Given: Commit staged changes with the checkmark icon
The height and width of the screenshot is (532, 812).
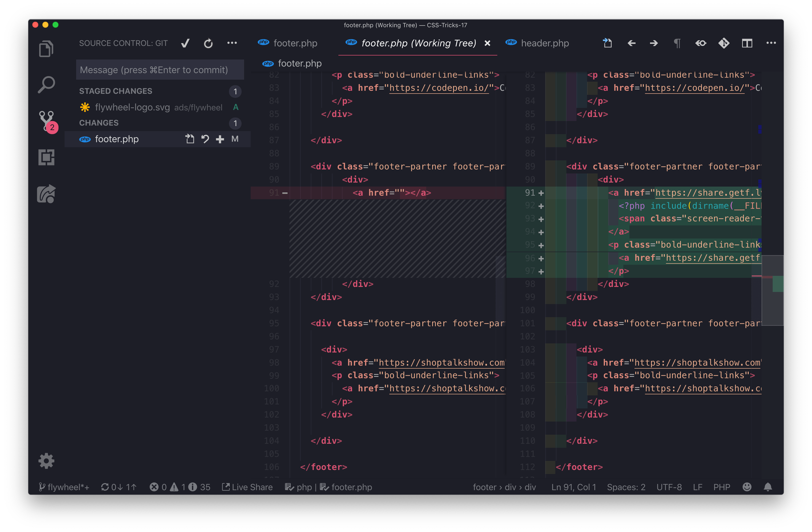Looking at the screenshot, I should 185,43.
